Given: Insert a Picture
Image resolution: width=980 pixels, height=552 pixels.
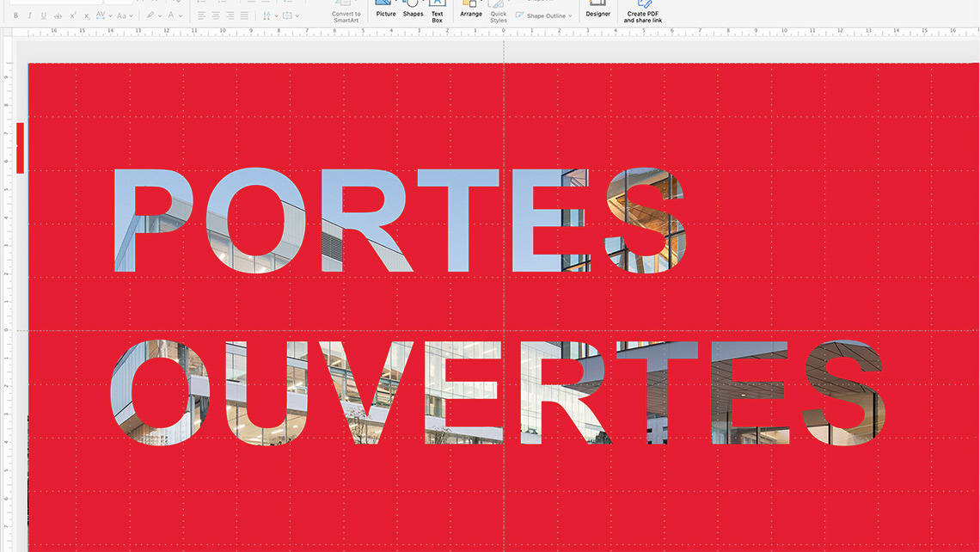Looking at the screenshot, I should coord(386,9).
